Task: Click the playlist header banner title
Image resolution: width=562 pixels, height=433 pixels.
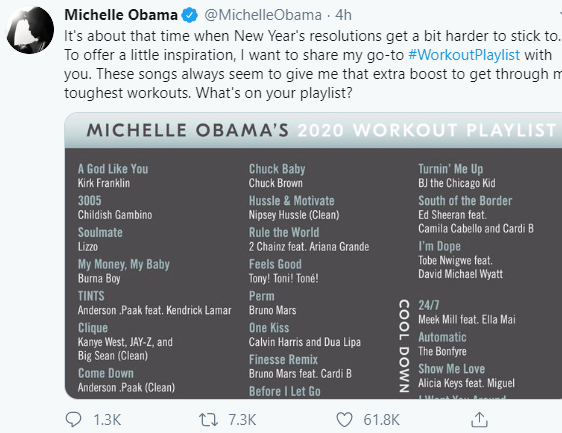Action: 322,130
